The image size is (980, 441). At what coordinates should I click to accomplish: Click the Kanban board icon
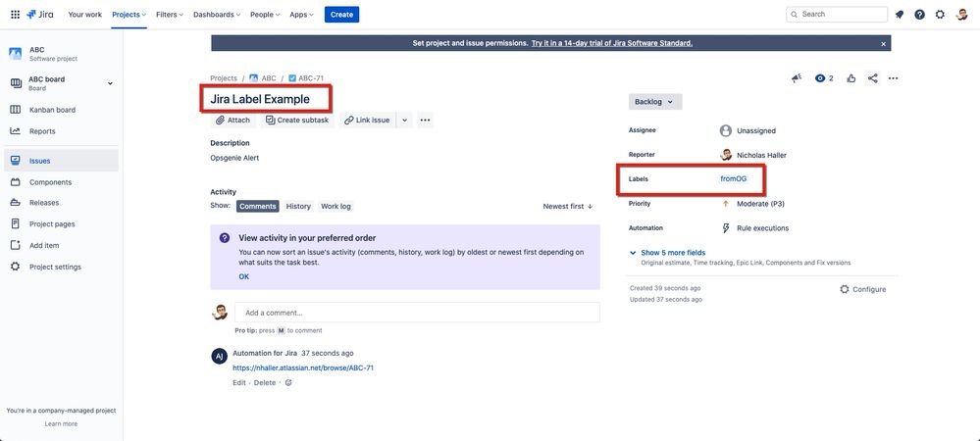point(16,110)
